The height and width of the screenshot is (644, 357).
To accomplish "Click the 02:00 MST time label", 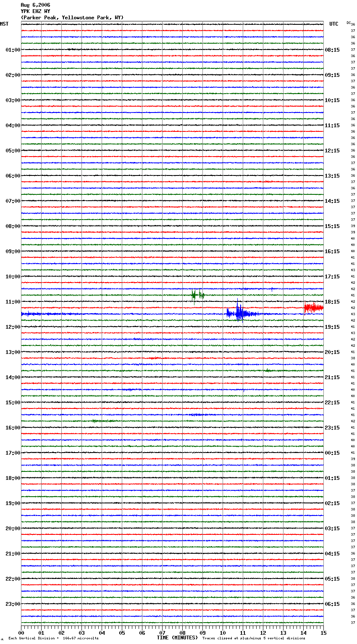I will (x=13, y=75).
